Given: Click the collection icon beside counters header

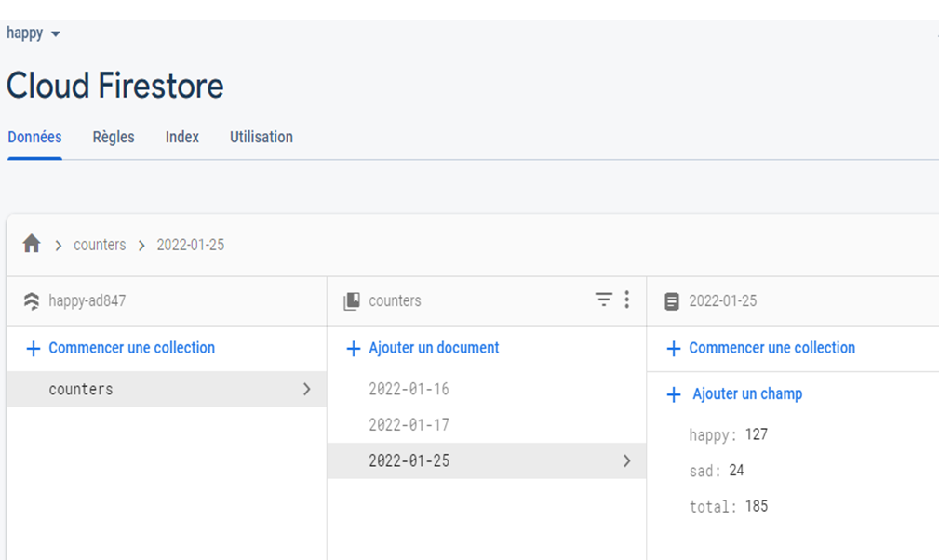Looking at the screenshot, I should [x=352, y=301].
